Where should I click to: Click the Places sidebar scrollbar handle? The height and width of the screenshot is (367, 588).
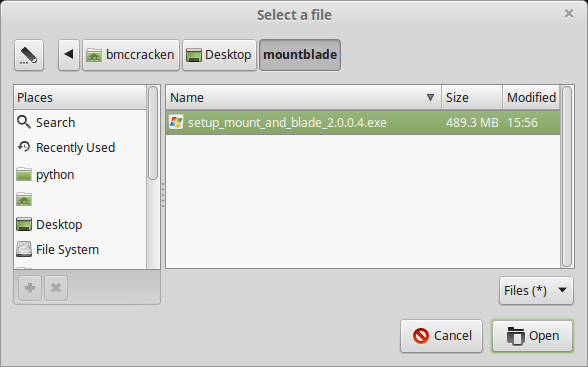(x=153, y=133)
